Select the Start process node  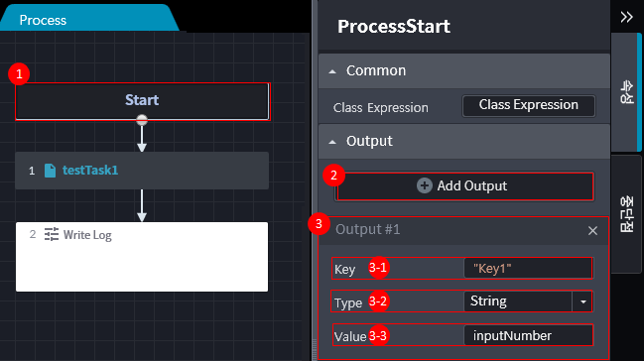142,101
